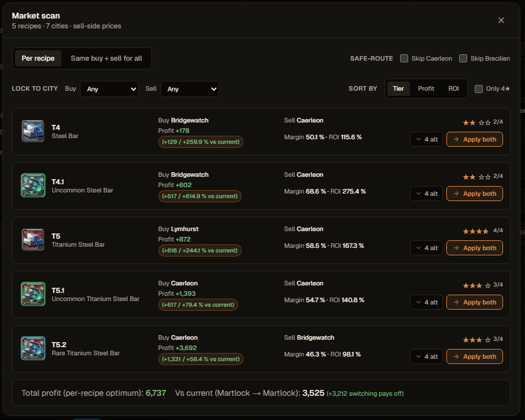Click Margin 68.6 % · ROI 275.4 % text
Image resolution: width=525 pixels, height=420 pixels.
(x=325, y=191)
